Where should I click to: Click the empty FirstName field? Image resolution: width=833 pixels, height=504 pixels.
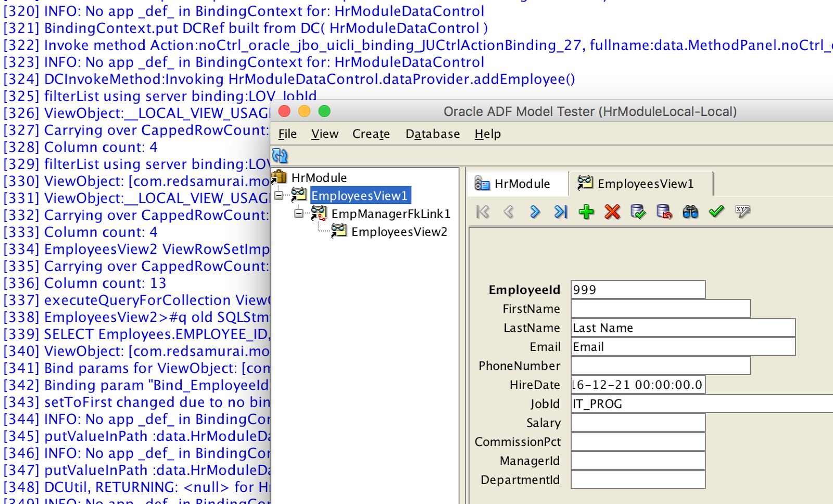[661, 308]
